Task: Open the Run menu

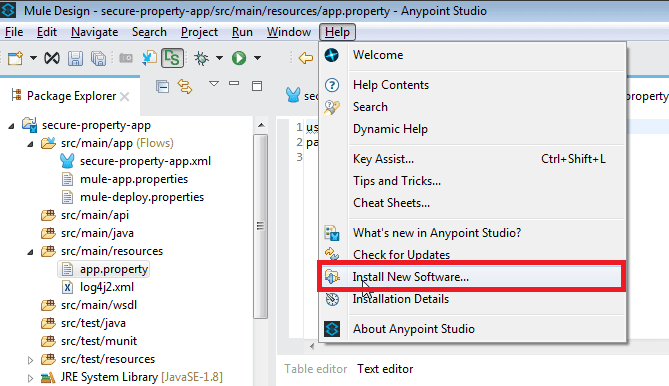Action: click(x=242, y=32)
